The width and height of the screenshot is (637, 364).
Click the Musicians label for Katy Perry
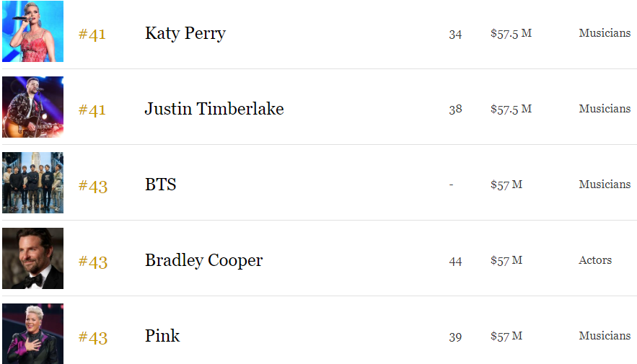[605, 33]
